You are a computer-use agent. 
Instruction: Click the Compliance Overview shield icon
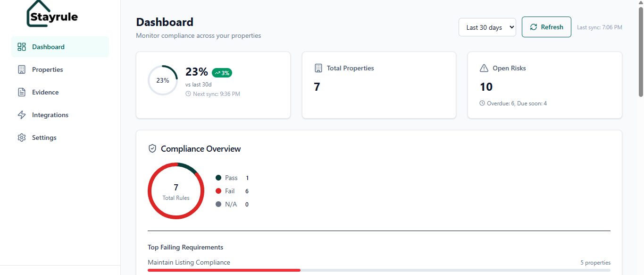(152, 148)
